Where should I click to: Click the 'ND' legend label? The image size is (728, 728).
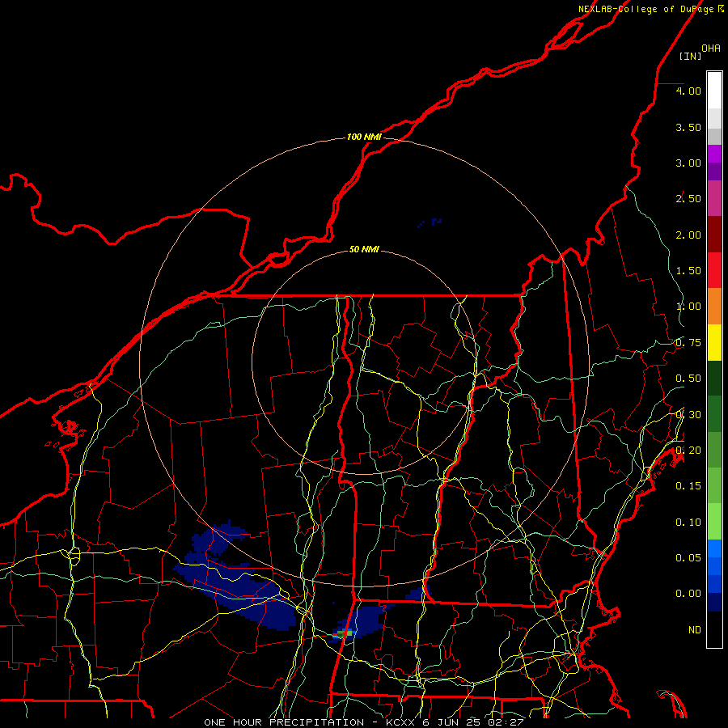tap(695, 629)
